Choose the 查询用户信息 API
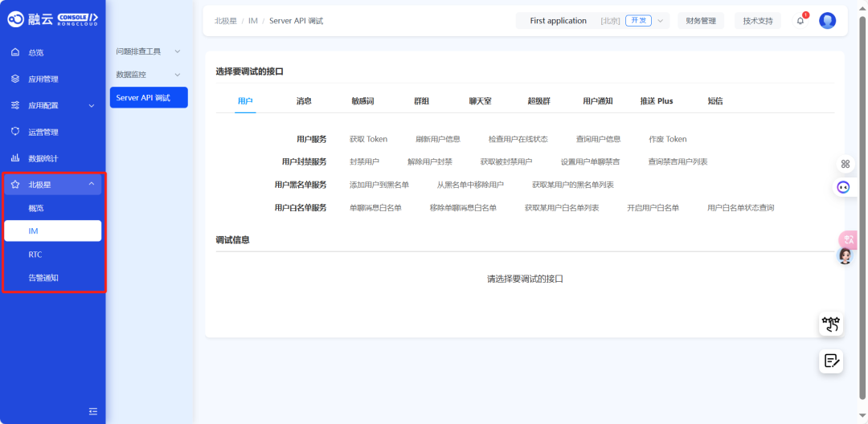The height and width of the screenshot is (424, 868). pos(599,139)
